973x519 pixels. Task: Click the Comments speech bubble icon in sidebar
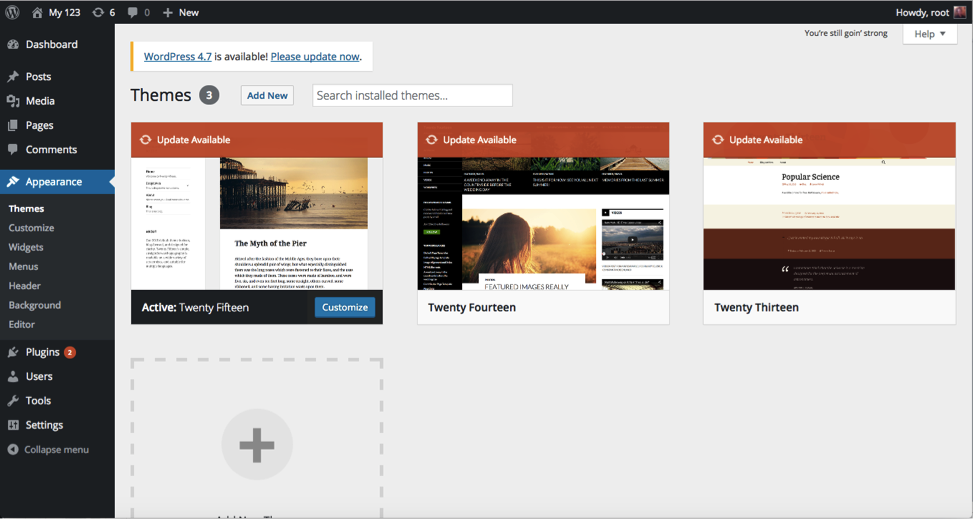tap(13, 150)
